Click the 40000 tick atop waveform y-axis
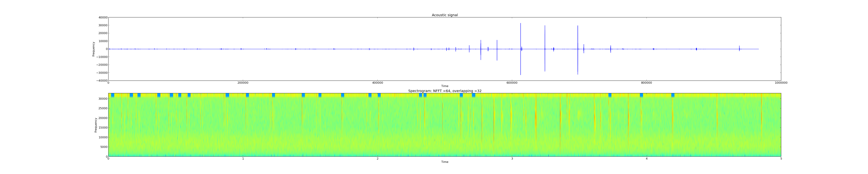This screenshot has width=868, height=174. click(x=103, y=18)
